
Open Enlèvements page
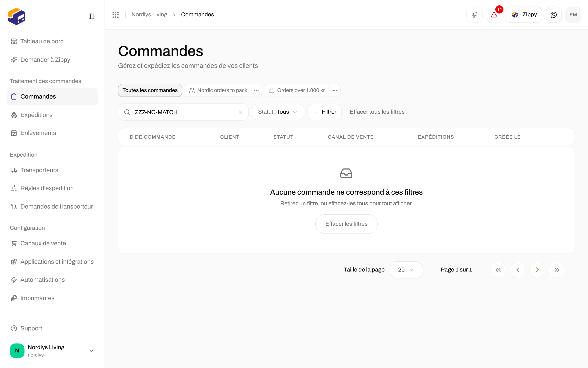point(52,133)
